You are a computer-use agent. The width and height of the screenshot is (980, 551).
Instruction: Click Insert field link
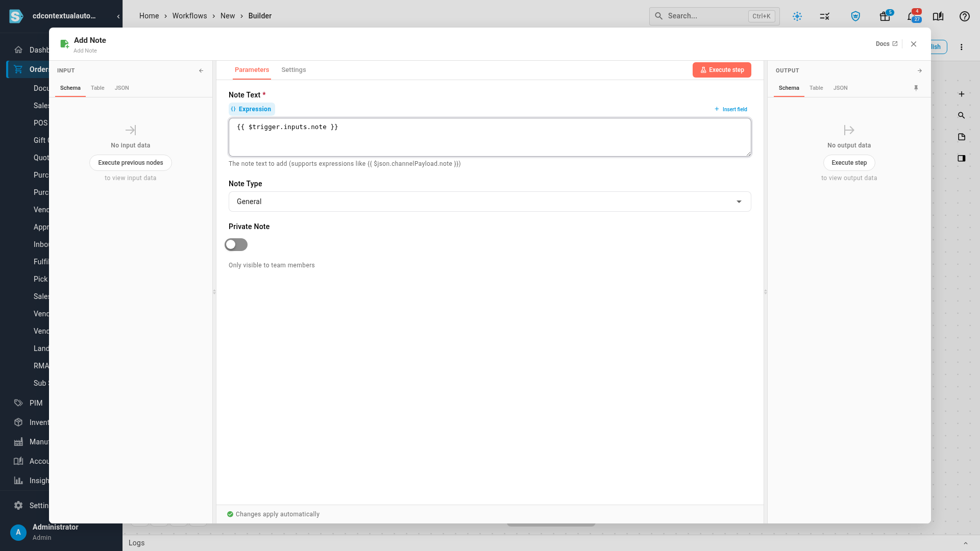tap(730, 109)
